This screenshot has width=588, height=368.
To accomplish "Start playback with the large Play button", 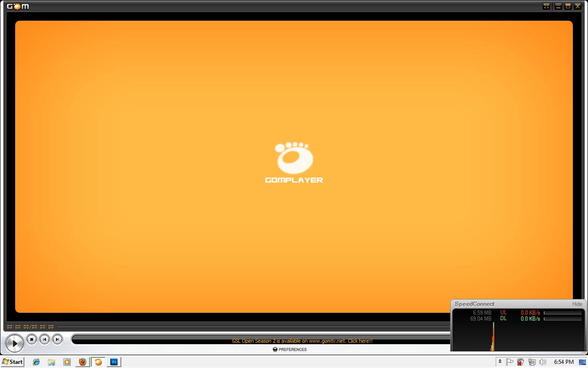I will pyautogui.click(x=15, y=343).
